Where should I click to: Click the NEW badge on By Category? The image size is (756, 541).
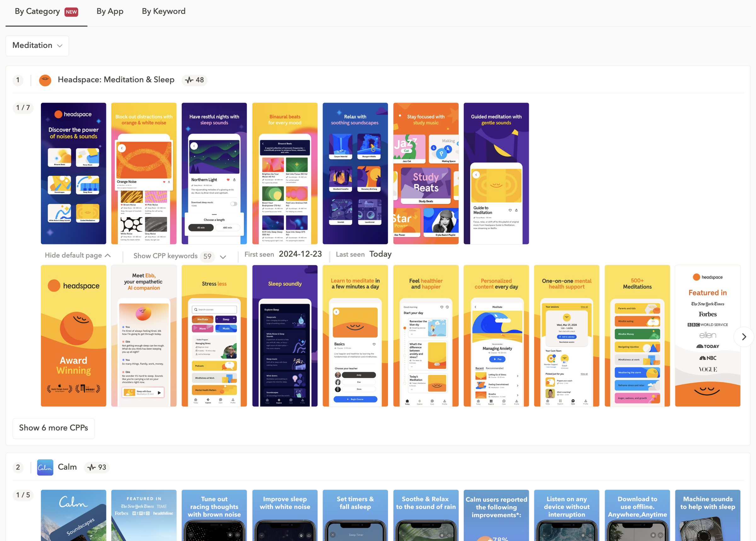(x=71, y=12)
